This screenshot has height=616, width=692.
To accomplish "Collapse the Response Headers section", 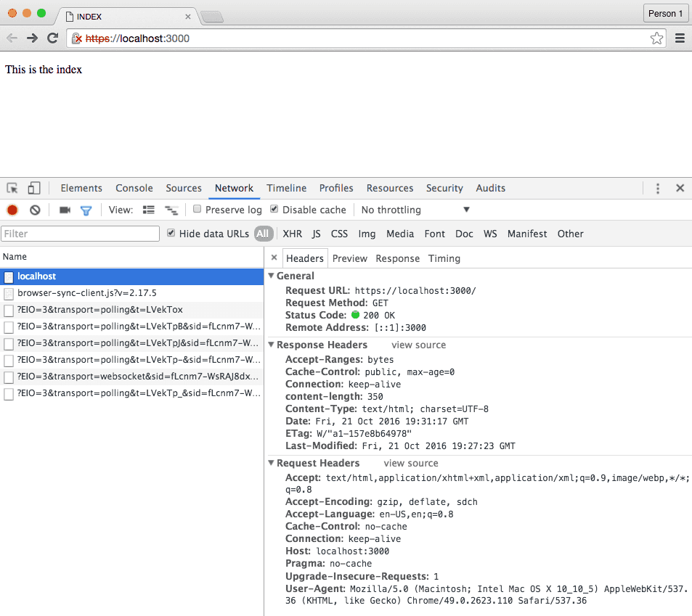I will tap(272, 345).
